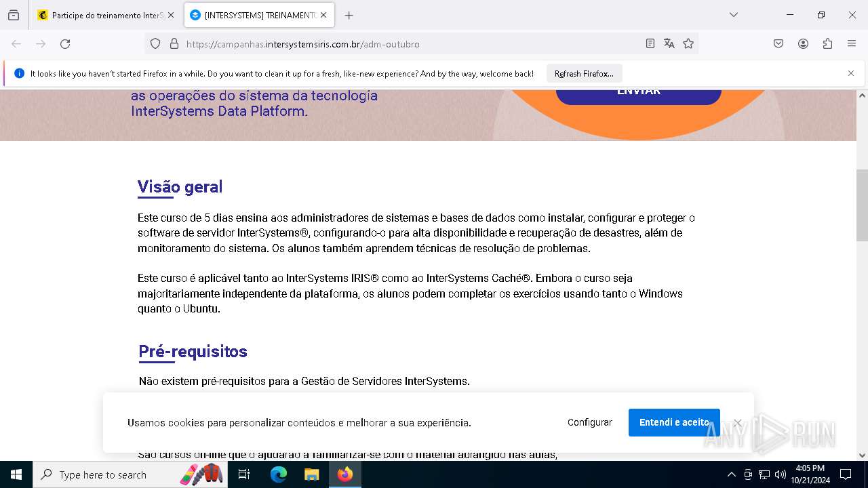868x488 pixels.
Task: Click the 'InterSystems Data Platform.' text
Action: click(x=220, y=111)
